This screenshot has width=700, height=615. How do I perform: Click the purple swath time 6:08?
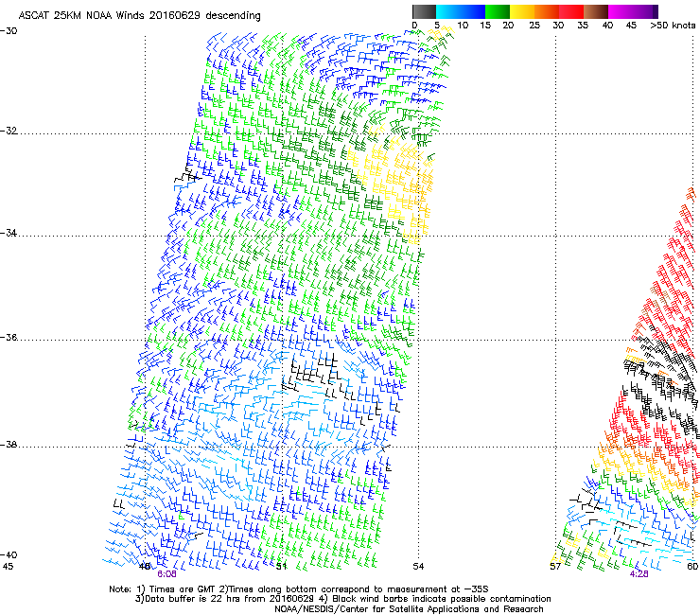[166, 574]
